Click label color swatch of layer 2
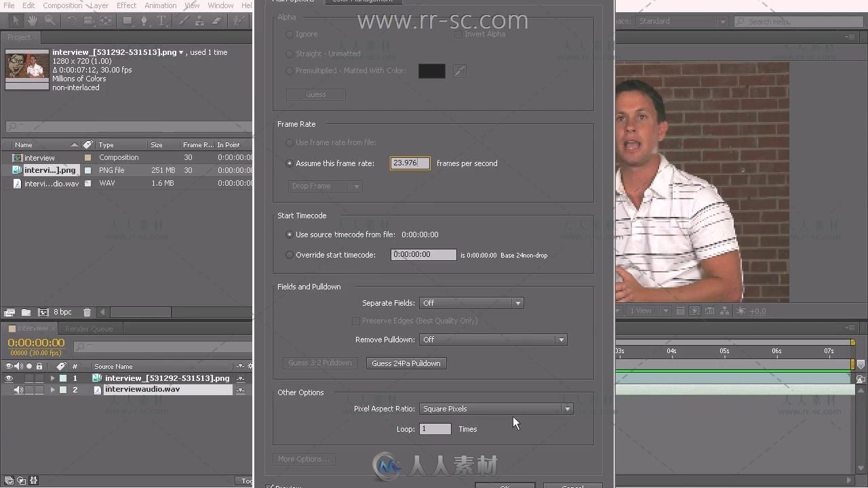The image size is (868, 488). coord(63,390)
